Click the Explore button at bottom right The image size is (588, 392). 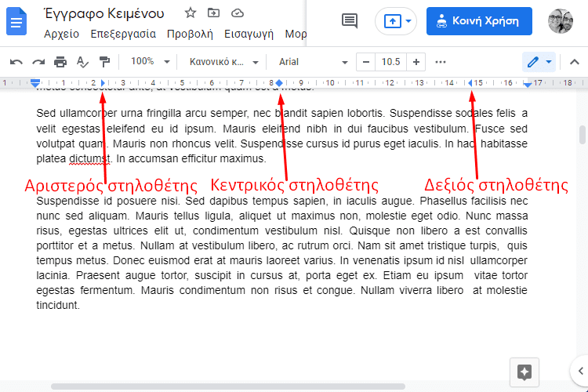(x=524, y=372)
